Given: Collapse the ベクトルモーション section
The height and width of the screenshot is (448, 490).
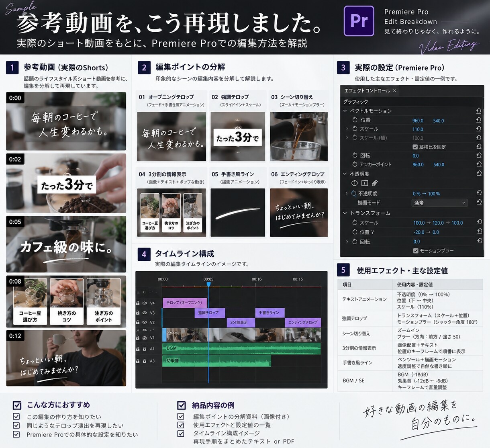Looking at the screenshot, I should (x=345, y=110).
